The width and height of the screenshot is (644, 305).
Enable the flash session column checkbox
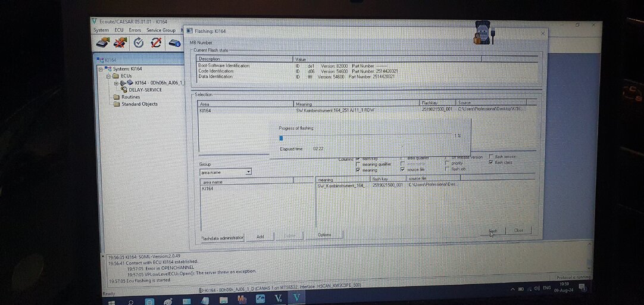(491, 157)
